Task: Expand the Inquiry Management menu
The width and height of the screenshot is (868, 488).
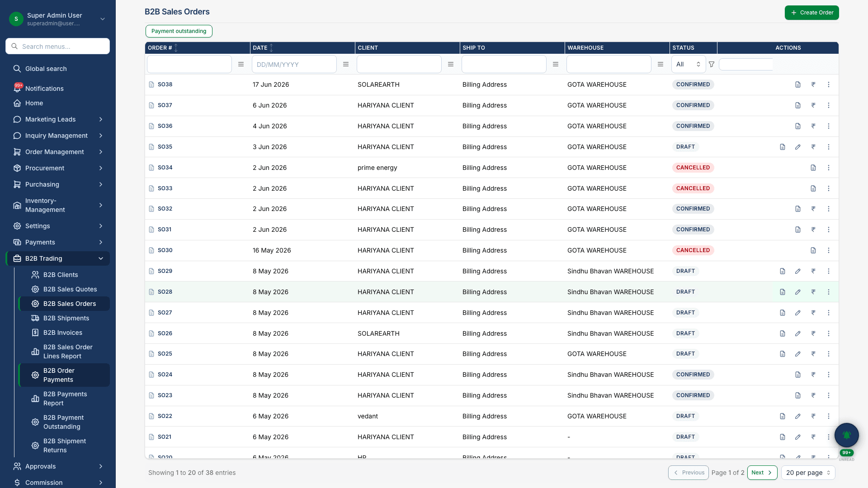Action: coord(58,136)
